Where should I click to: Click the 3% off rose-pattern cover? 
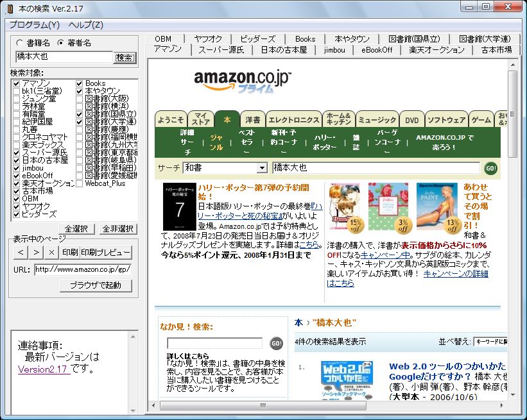tap(388, 206)
